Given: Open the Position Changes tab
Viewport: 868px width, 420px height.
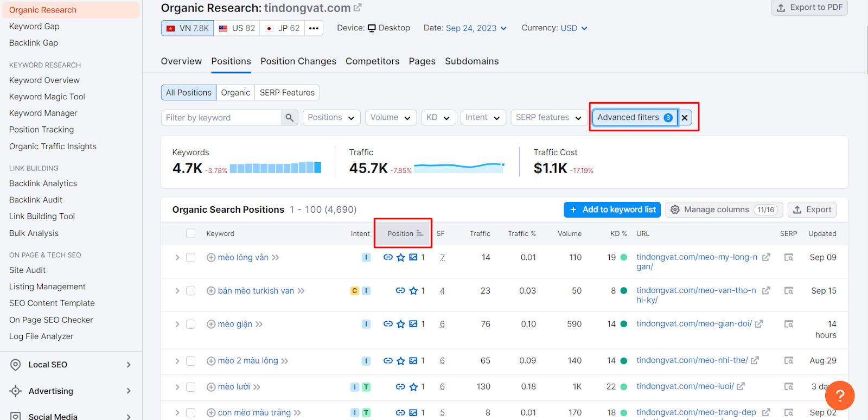Looking at the screenshot, I should coord(298,61).
